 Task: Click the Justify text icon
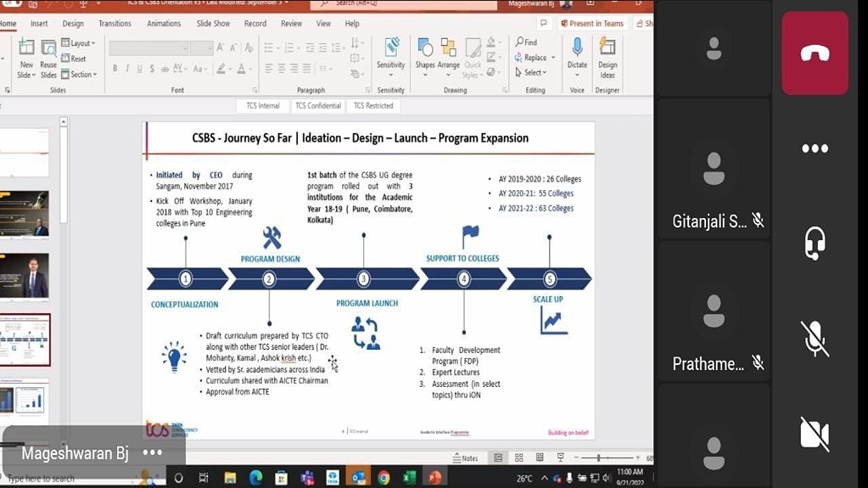click(306, 69)
